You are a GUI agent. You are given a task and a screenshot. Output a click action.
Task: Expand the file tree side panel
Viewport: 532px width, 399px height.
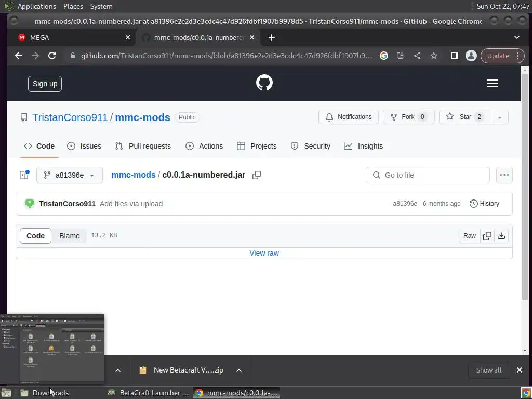pos(24,175)
